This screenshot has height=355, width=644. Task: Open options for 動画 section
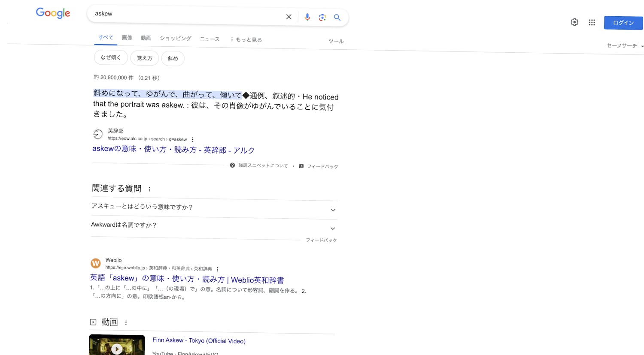(126, 322)
